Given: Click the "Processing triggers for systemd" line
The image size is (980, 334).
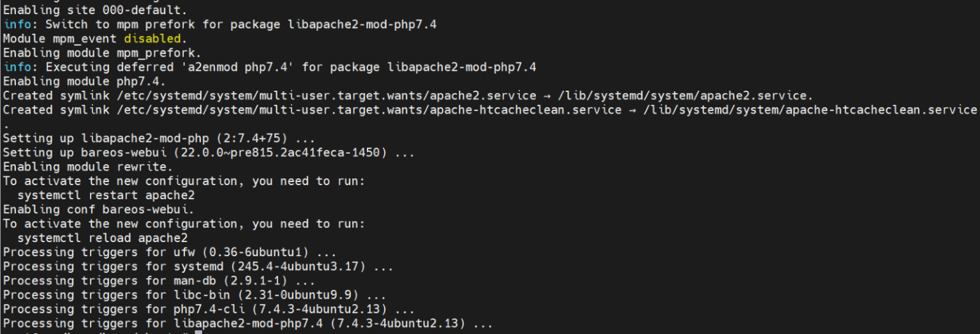Looking at the screenshot, I should coord(198,266).
